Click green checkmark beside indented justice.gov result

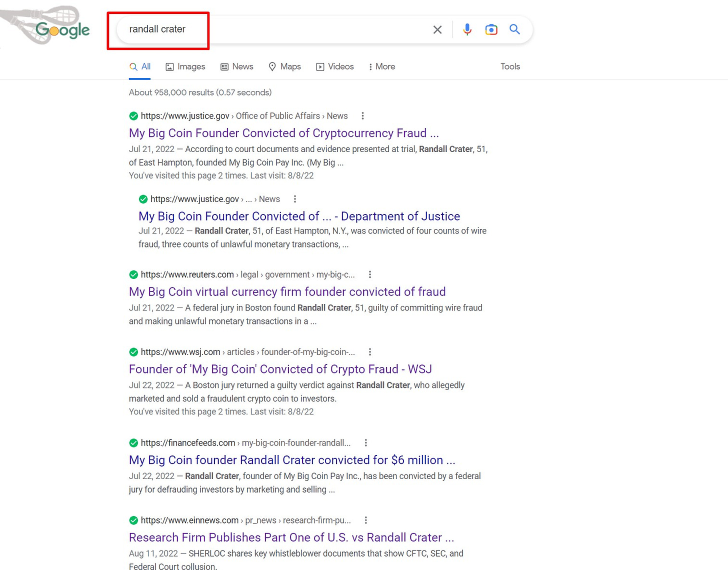pyautogui.click(x=143, y=199)
